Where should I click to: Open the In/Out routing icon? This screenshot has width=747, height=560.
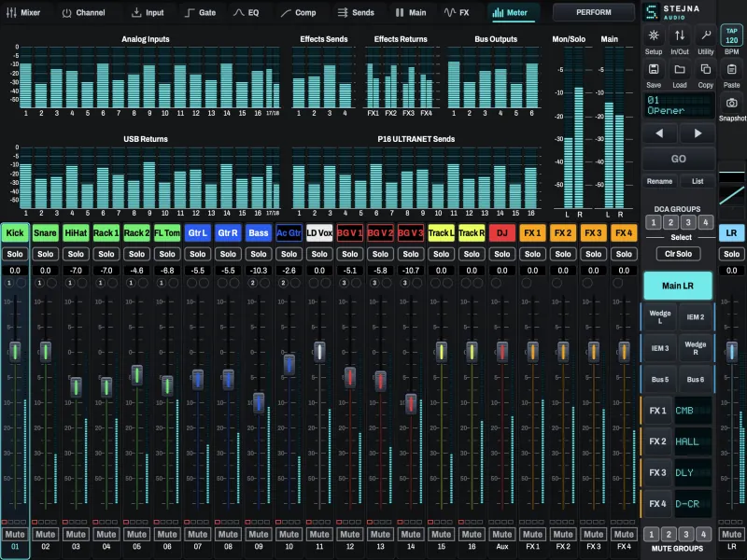pos(680,35)
